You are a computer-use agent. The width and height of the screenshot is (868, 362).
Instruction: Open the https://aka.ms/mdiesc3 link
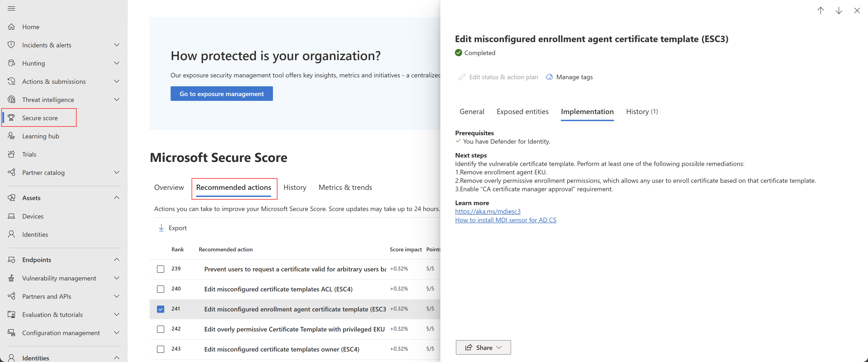point(488,212)
